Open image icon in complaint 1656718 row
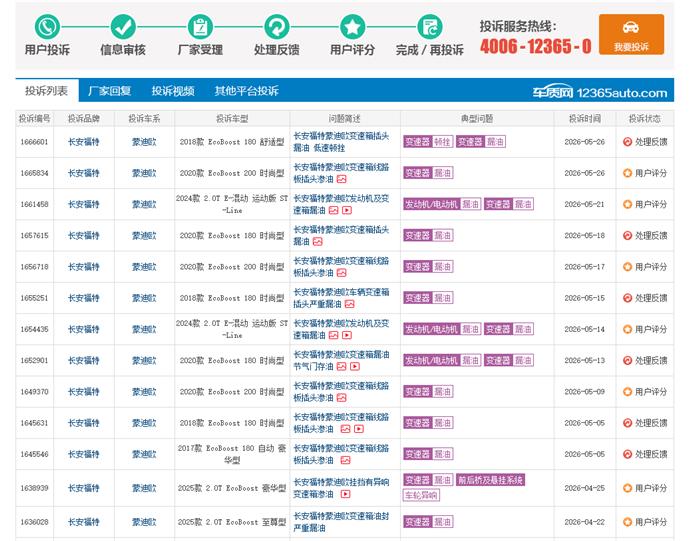 click(x=342, y=273)
